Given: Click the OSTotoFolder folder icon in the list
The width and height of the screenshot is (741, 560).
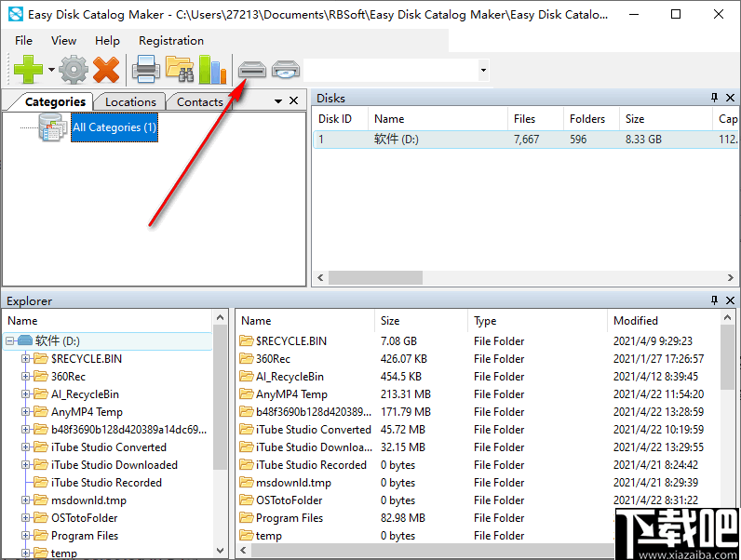Looking at the screenshot, I should [x=246, y=500].
